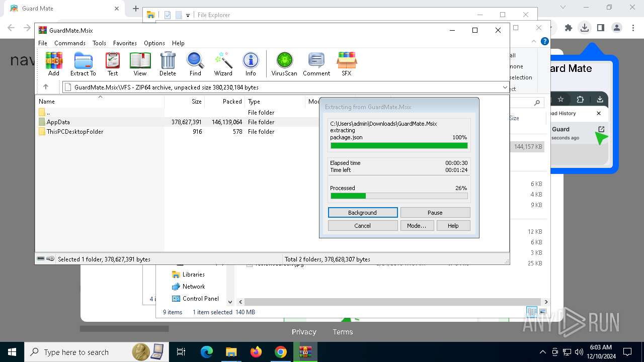Click the Test archive icon
This screenshot has width=644, height=362.
(113, 64)
